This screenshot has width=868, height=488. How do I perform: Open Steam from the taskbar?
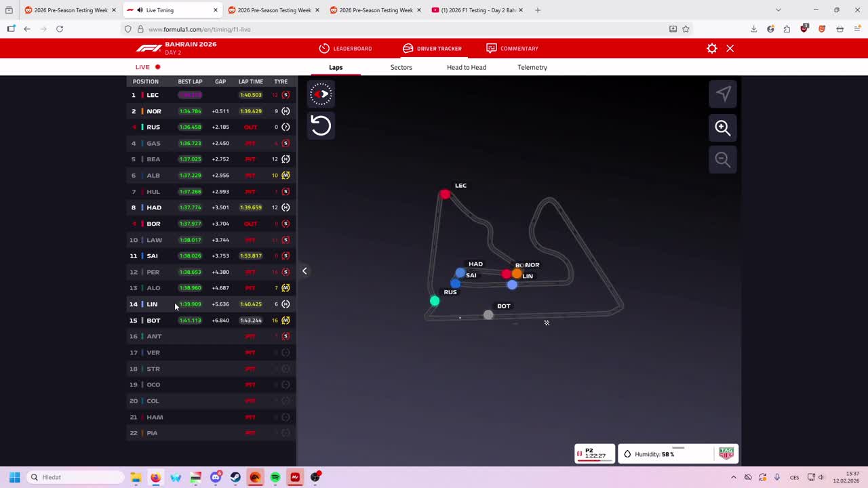point(235,477)
